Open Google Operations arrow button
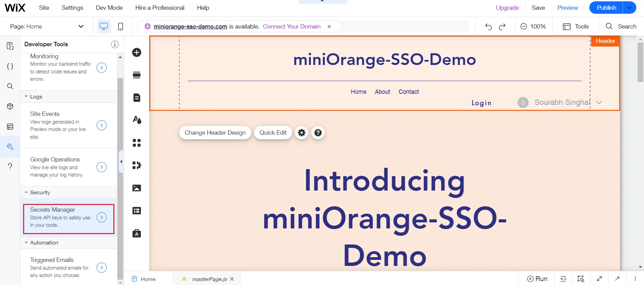644x285 pixels. click(102, 167)
